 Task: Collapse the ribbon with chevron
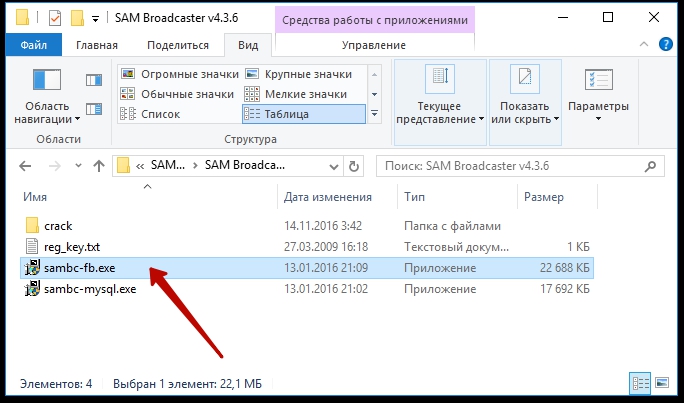coord(644,44)
